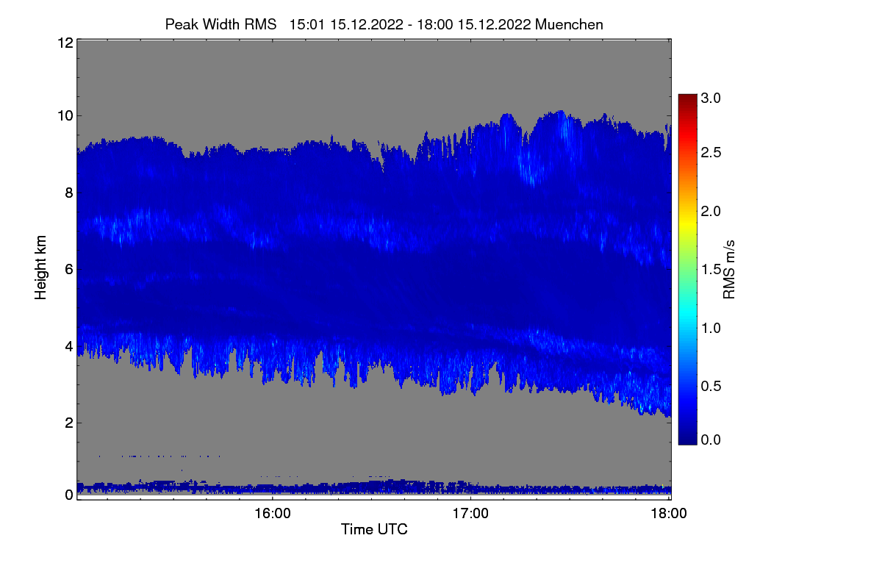The height and width of the screenshot is (588, 882).
Task: Click the 'RMS m/s' colorbar label
Action: click(729, 268)
